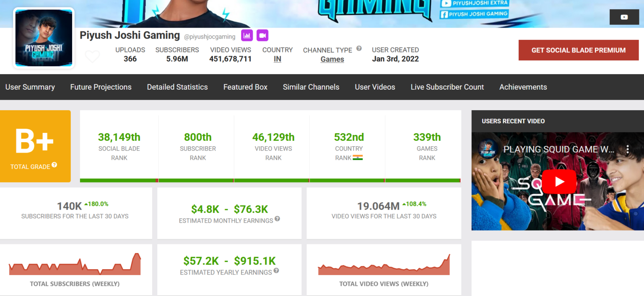Screen dimensions: 644x296
Task: Switch to the Achievements tab
Action: tap(523, 87)
